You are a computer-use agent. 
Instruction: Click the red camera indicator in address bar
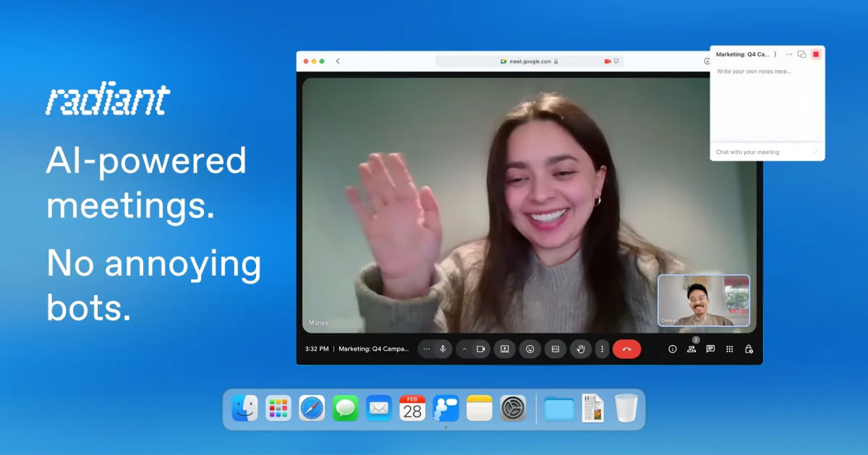[608, 61]
